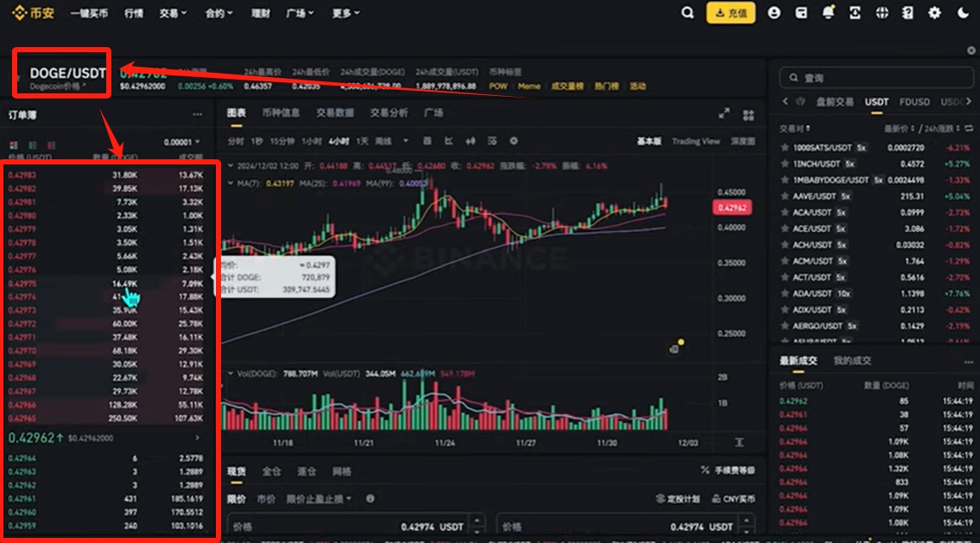Favorite the AAVE/USDT pair star

[785, 196]
